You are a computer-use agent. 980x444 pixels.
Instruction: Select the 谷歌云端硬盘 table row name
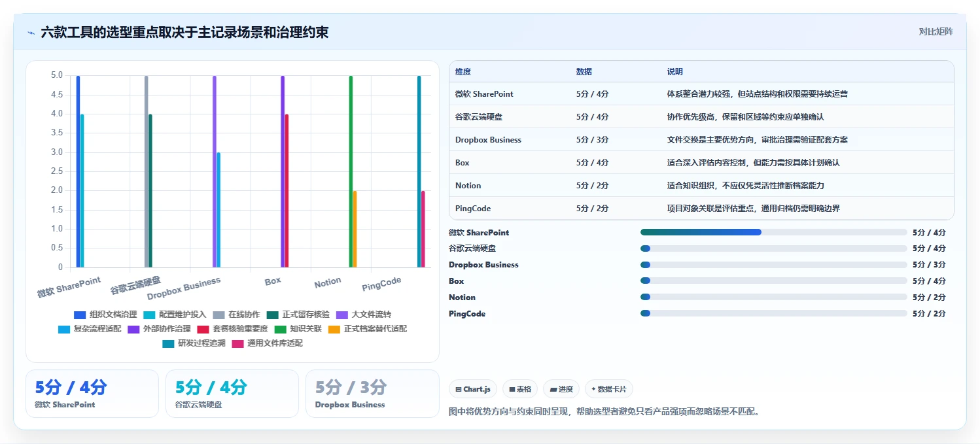click(x=479, y=117)
